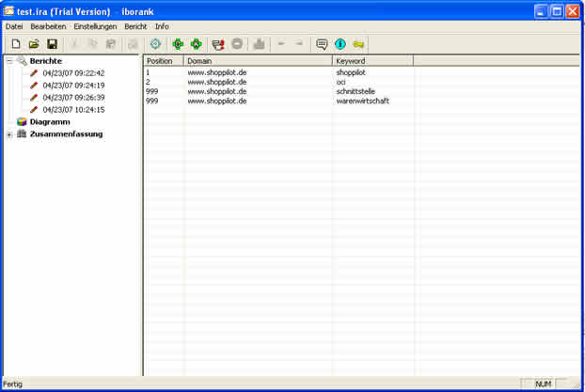The width and height of the screenshot is (585, 392).
Task: Click pencil icon beside 04/23/07 09:24:19
Action: [34, 86]
